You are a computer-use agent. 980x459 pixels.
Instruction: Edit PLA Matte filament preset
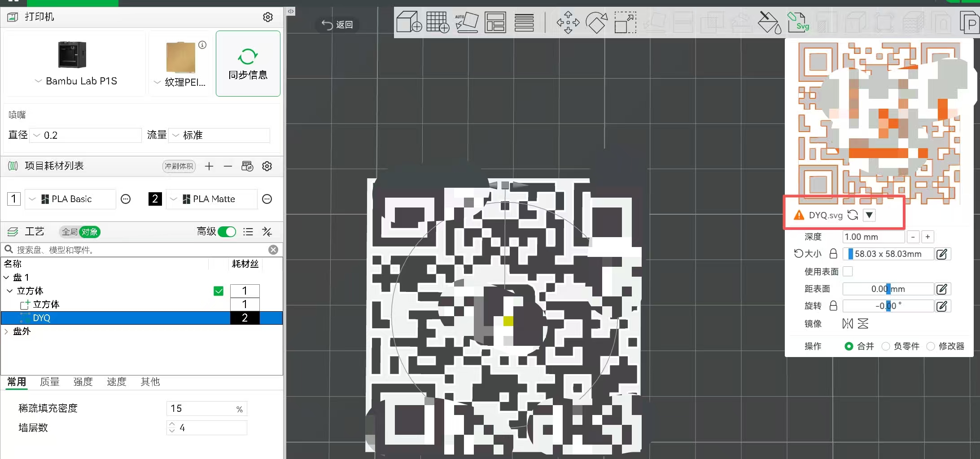pyautogui.click(x=267, y=199)
